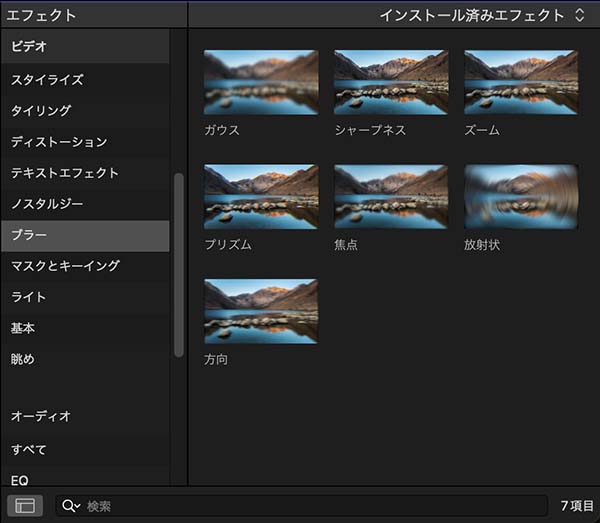Click the エフェクト panel title
The height and width of the screenshot is (523, 600).
(41, 15)
